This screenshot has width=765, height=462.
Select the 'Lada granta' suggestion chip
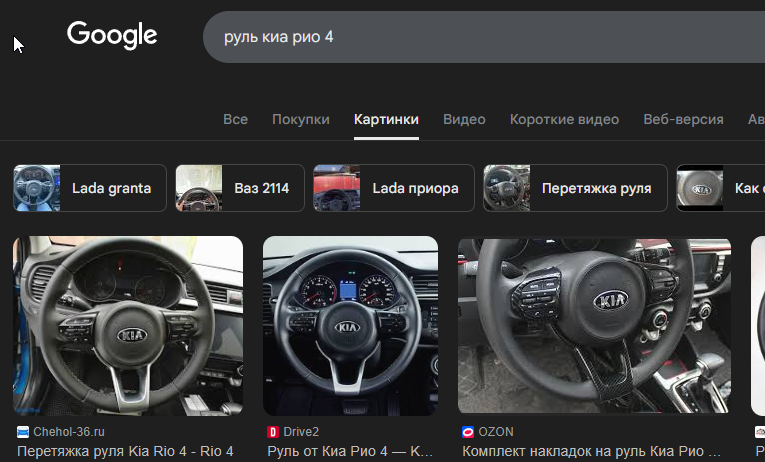pyautogui.click(x=90, y=188)
